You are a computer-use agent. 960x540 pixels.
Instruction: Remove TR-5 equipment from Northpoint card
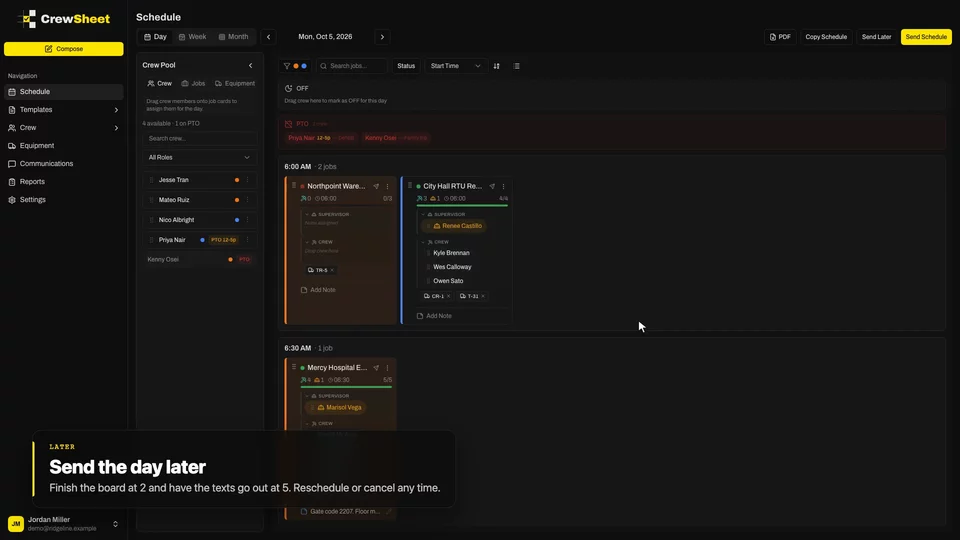pos(332,271)
